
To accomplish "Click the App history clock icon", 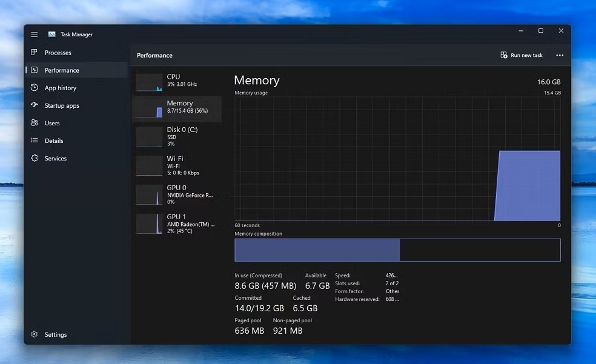I will tap(34, 87).
